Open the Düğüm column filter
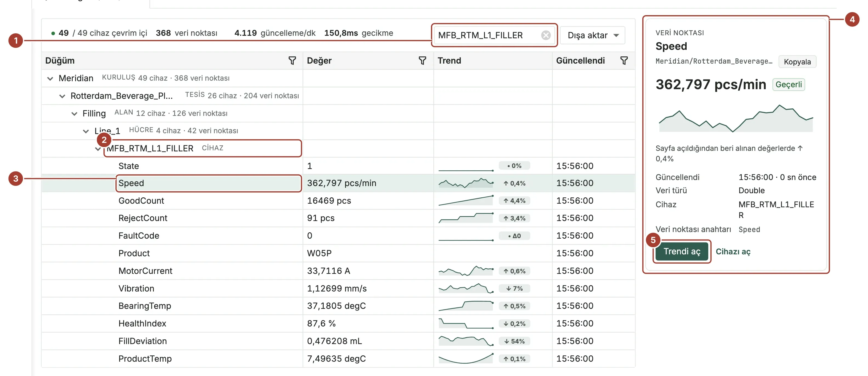This screenshot has height=376, width=868. click(x=292, y=61)
